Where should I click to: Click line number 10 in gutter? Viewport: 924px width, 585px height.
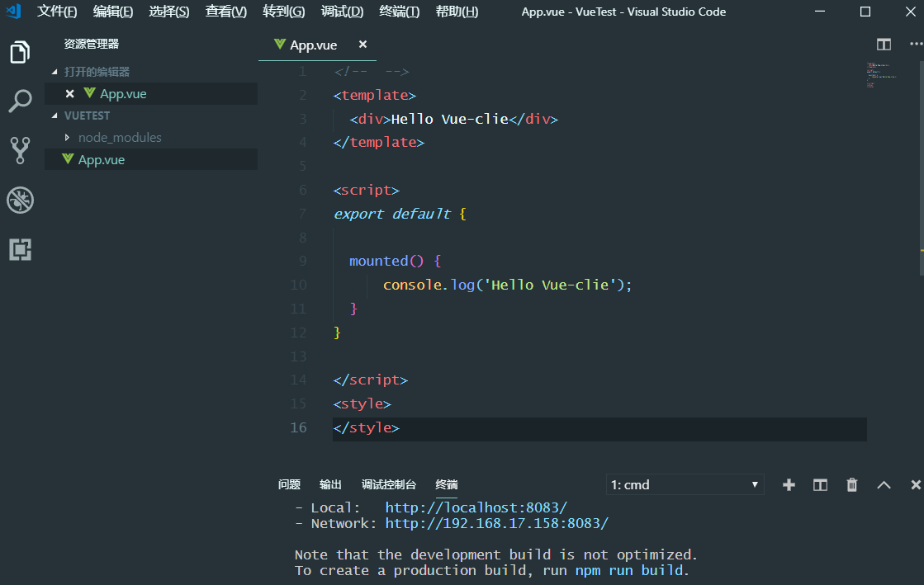(x=299, y=285)
